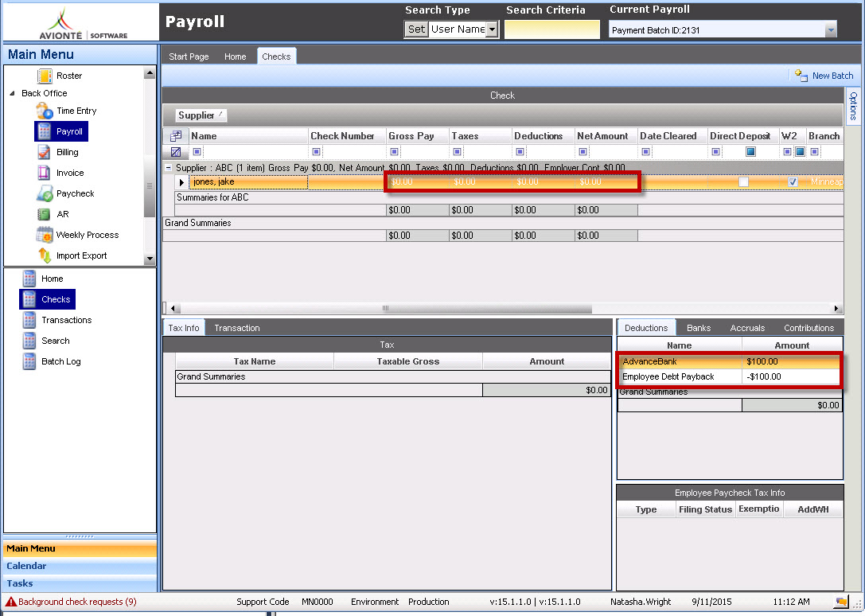
Task: Collapse the Back Office tree node
Action: point(12,93)
